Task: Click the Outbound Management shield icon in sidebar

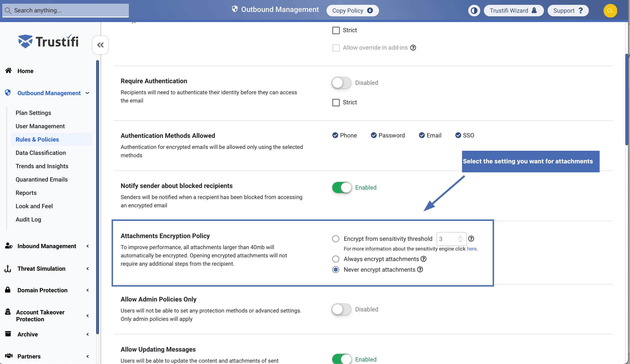Action: click(8, 93)
